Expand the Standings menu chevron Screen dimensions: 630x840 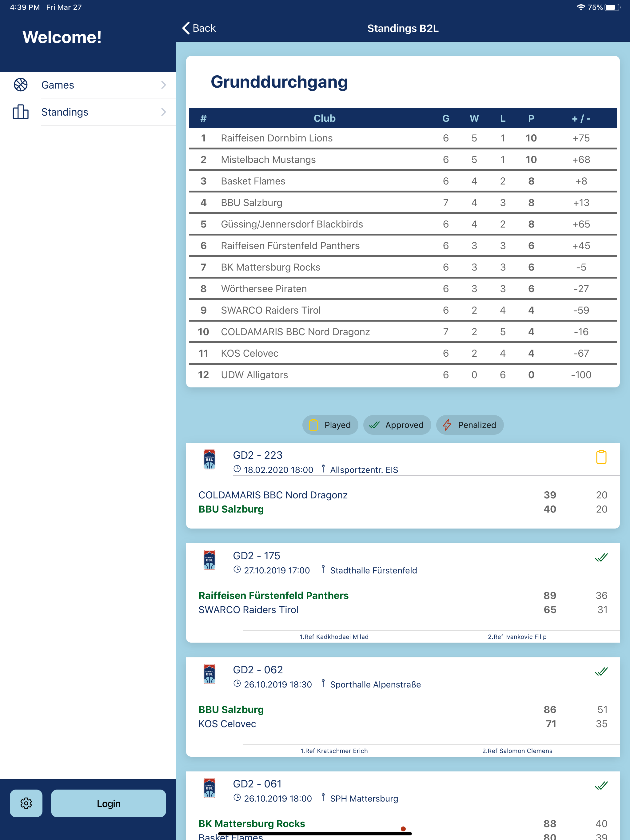pos(163,112)
